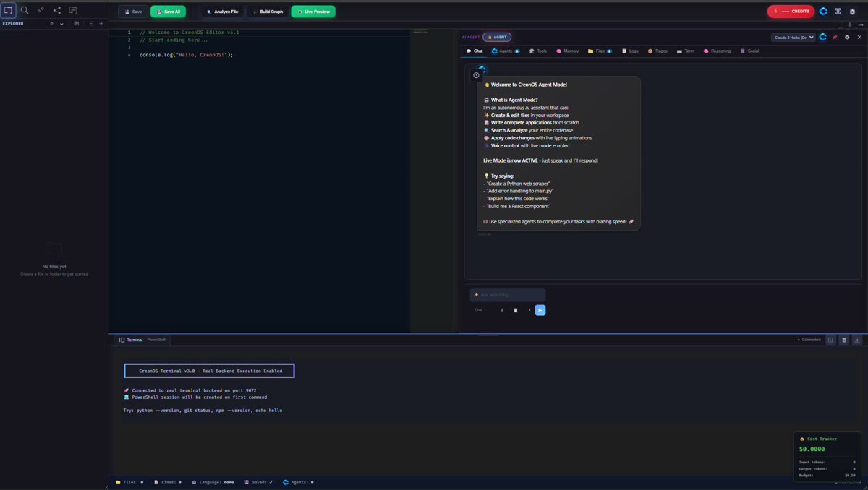
Task: Open the Term tab
Action: (x=686, y=51)
